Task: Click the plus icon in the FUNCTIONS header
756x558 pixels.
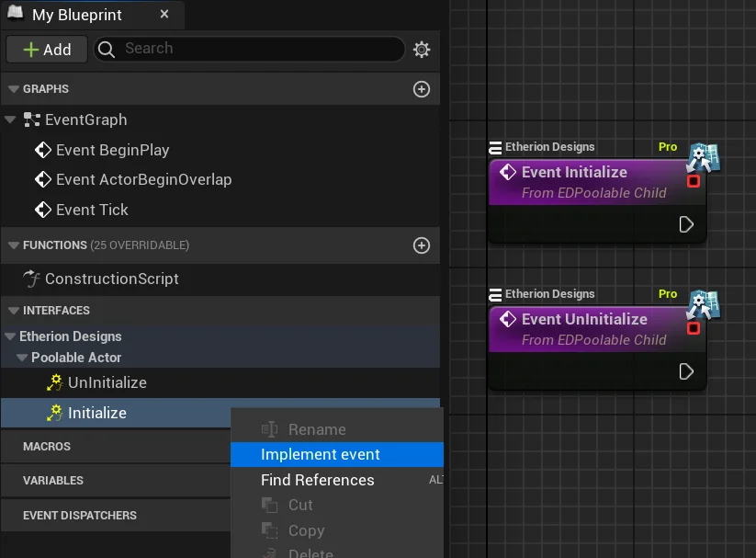Action: pos(422,245)
